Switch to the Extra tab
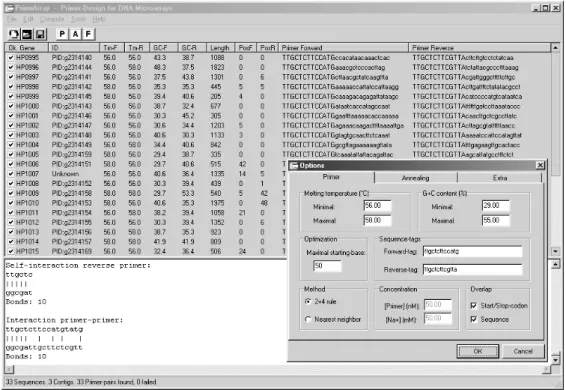 500,178
